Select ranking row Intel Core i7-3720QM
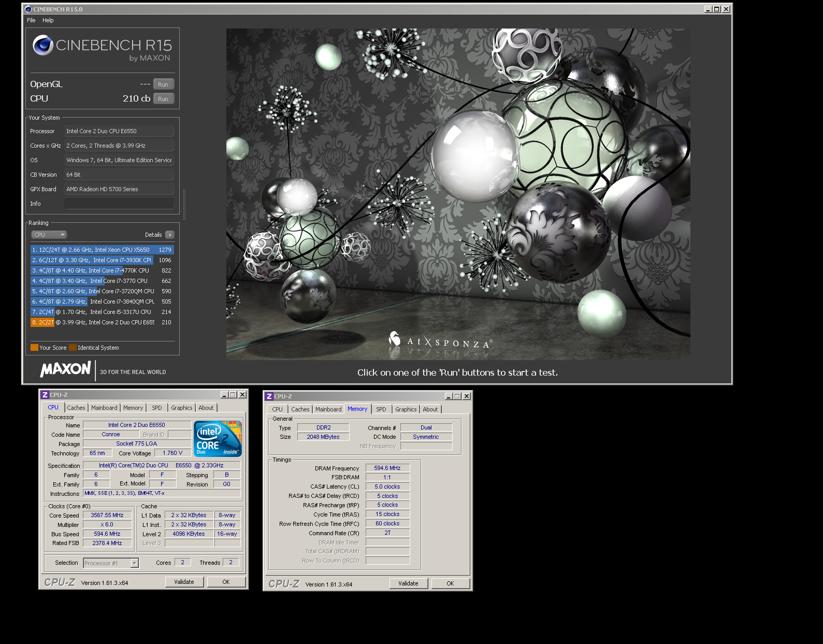Viewport: 823px width, 644px height. [x=102, y=291]
